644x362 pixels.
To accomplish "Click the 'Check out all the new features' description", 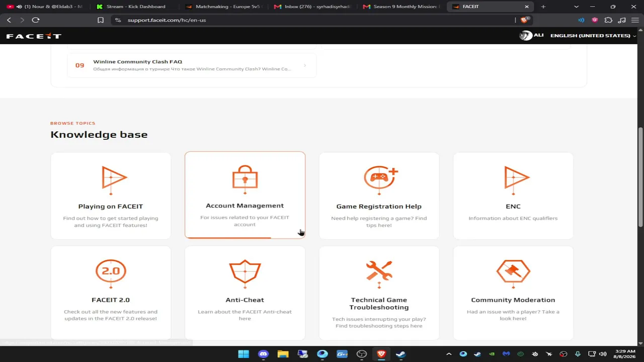I will coord(111,315).
